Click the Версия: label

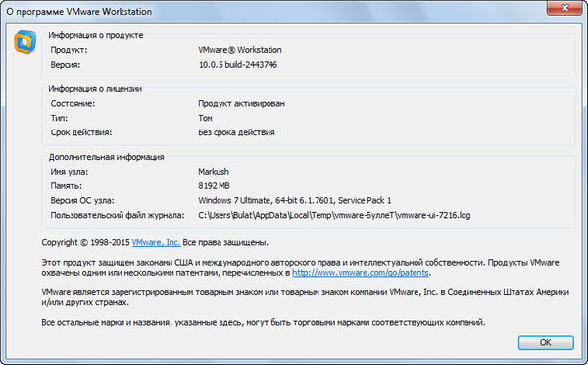click(66, 65)
